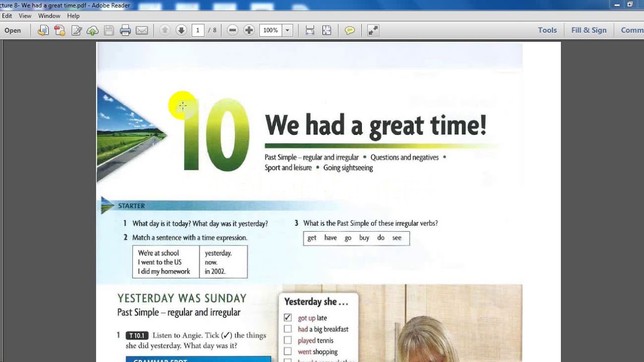Open the View menu
This screenshot has width=644, height=362.
pos(25,16)
